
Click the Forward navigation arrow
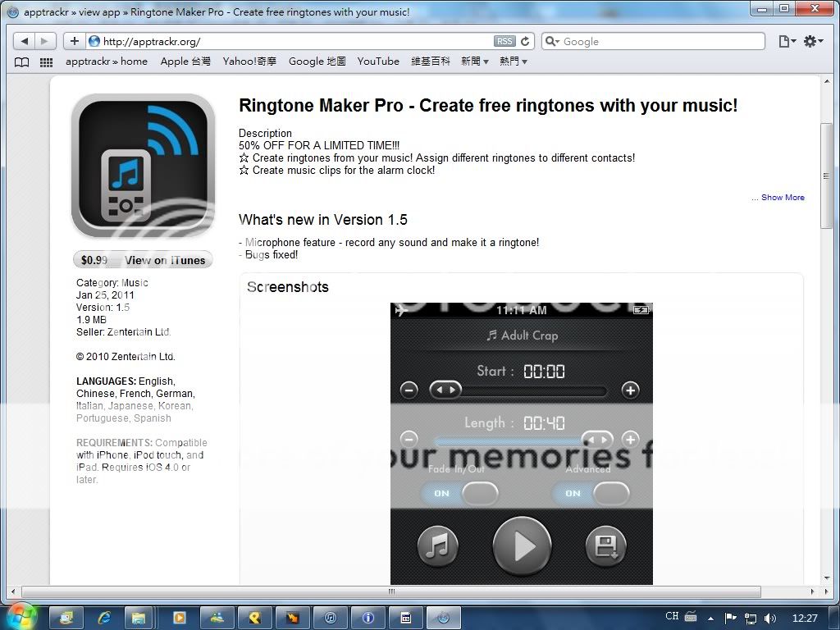[45, 41]
